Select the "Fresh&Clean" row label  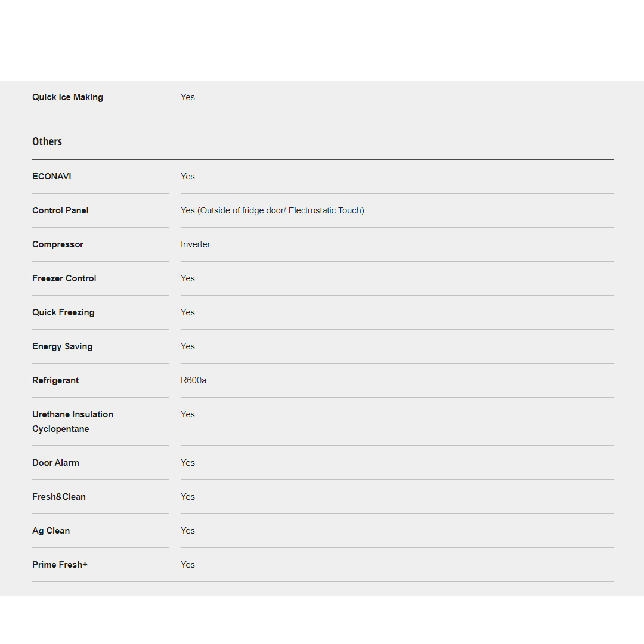[59, 497]
